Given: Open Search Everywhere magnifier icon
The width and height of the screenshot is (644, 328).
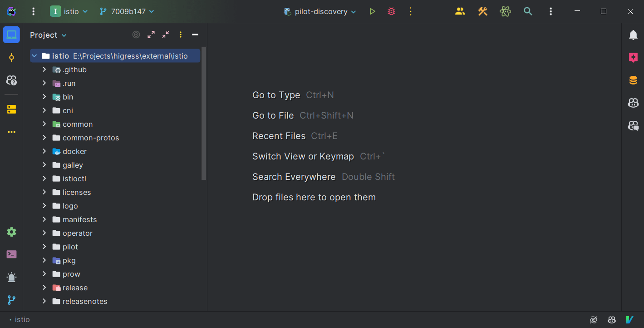Looking at the screenshot, I should 528,11.
